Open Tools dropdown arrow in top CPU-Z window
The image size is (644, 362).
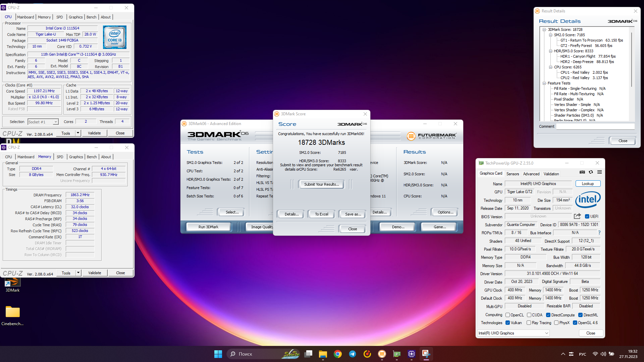click(x=78, y=133)
